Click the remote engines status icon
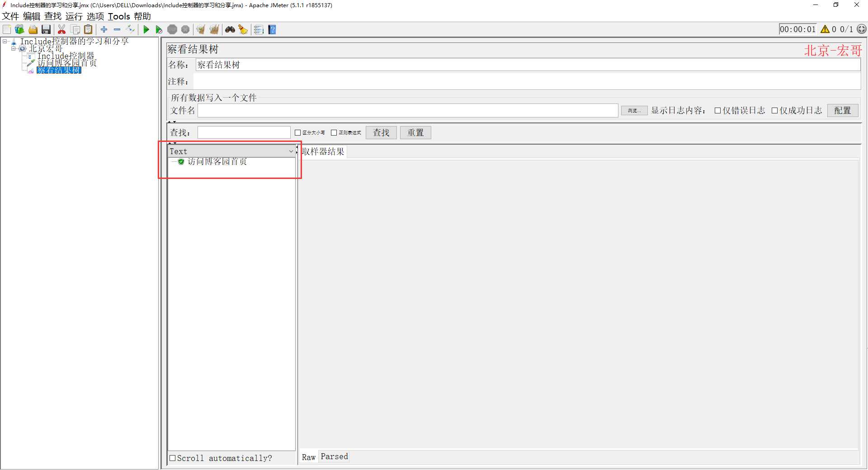Image resolution: width=868 pixels, height=470 pixels. (x=862, y=29)
